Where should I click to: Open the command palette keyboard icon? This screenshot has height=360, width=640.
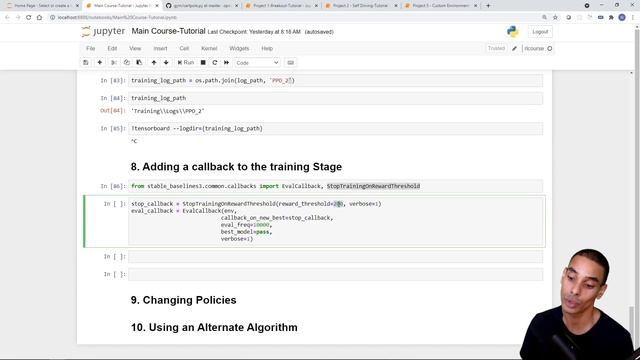291,62
